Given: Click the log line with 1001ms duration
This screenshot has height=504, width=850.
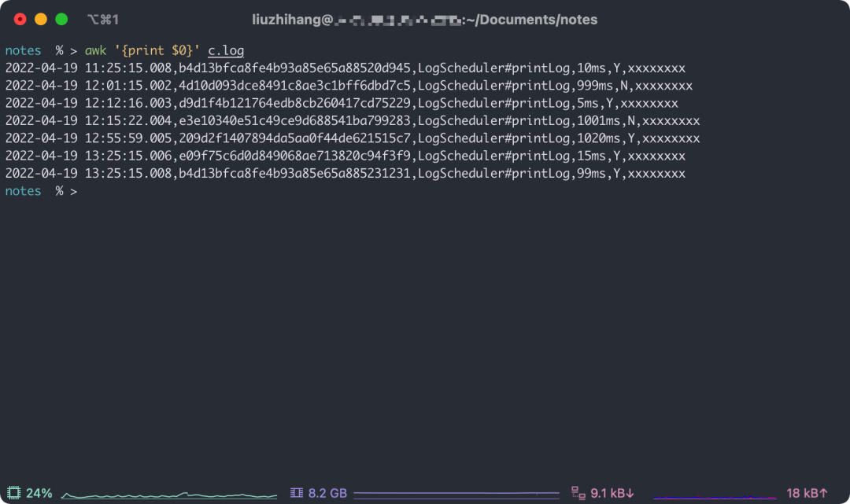Looking at the screenshot, I should pyautogui.click(x=353, y=121).
